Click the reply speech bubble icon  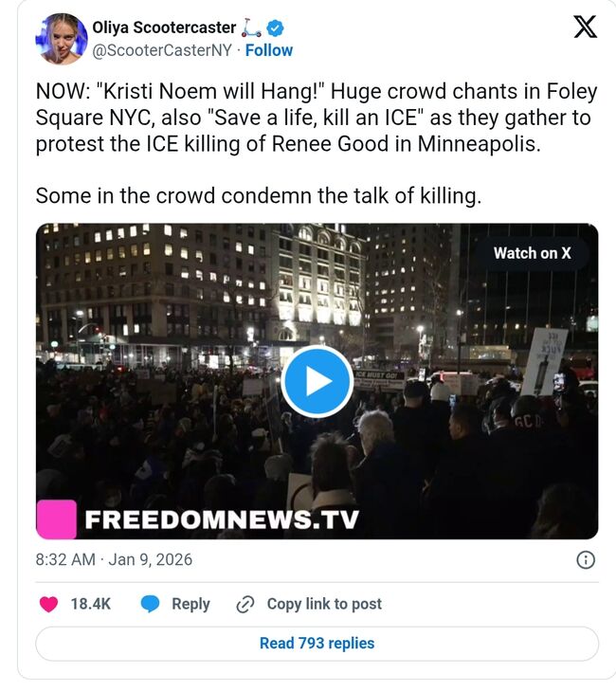tap(150, 604)
